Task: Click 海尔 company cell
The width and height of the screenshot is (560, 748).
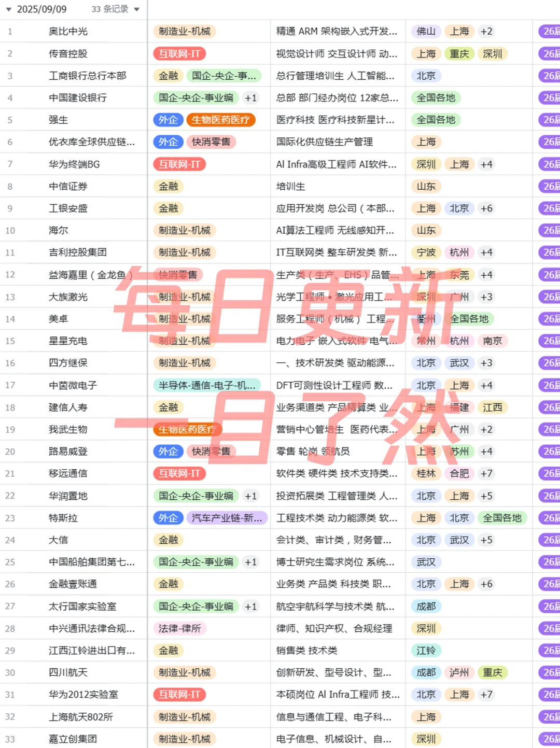Action: pos(58,230)
